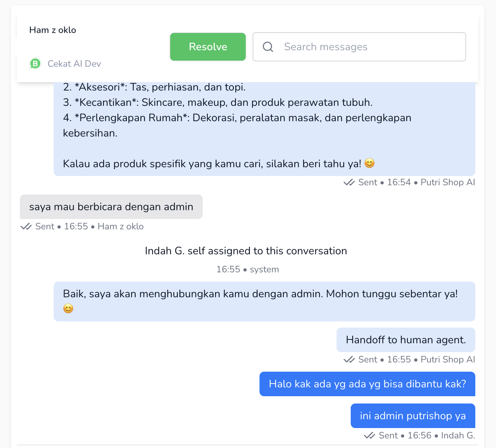Open the Ham z oklo header contact name

click(x=53, y=30)
